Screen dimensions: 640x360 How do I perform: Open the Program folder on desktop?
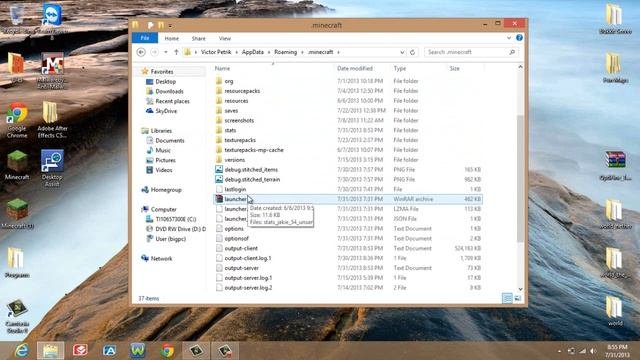[x=17, y=262]
